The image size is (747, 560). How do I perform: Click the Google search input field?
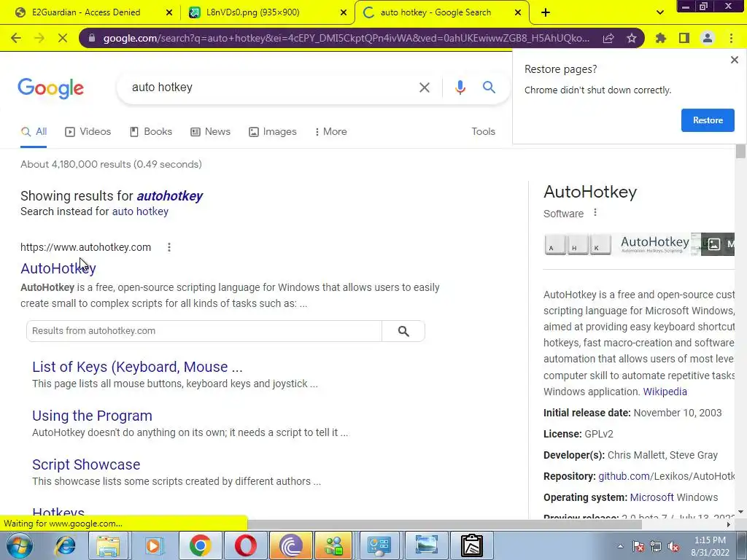[x=271, y=87]
